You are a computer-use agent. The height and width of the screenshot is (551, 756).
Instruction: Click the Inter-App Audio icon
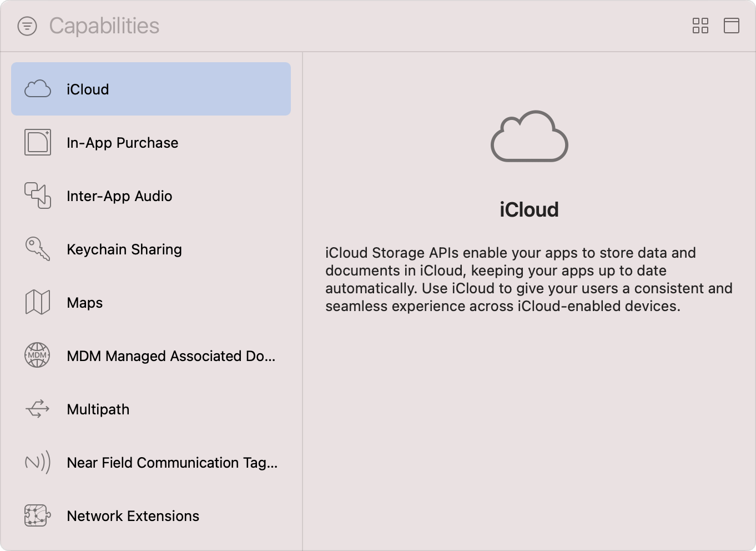[x=37, y=196]
